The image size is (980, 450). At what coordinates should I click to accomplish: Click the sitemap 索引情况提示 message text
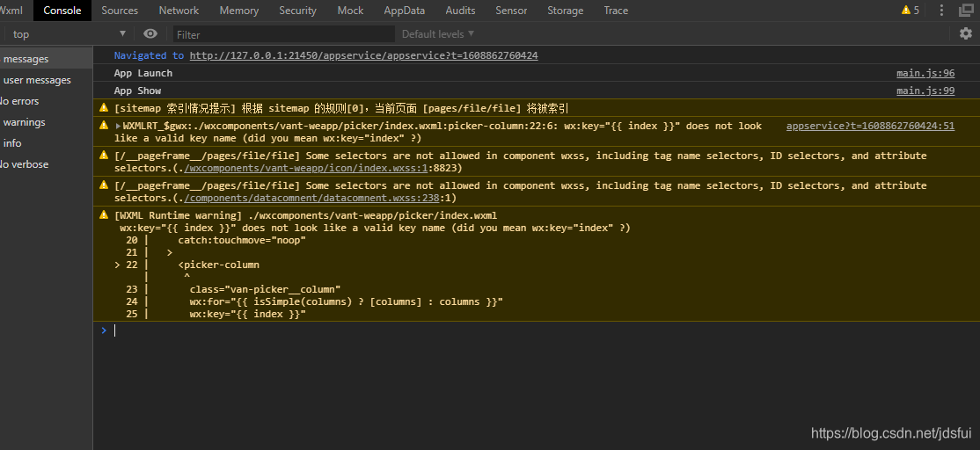point(341,108)
